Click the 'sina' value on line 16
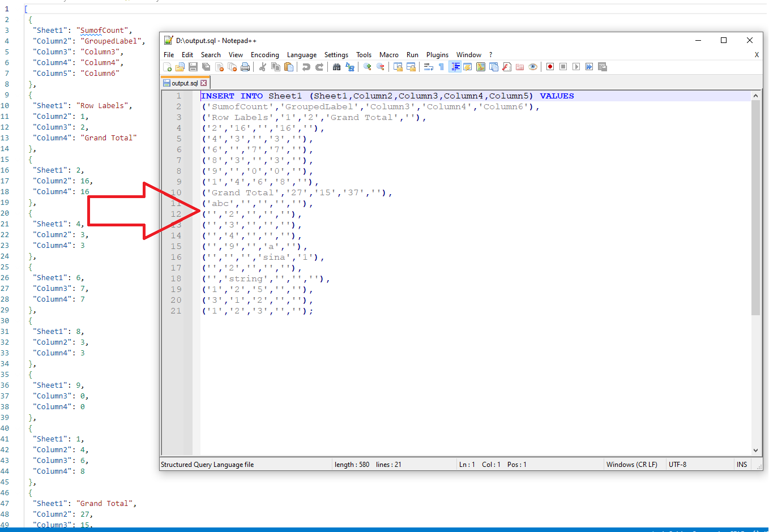 click(x=274, y=258)
